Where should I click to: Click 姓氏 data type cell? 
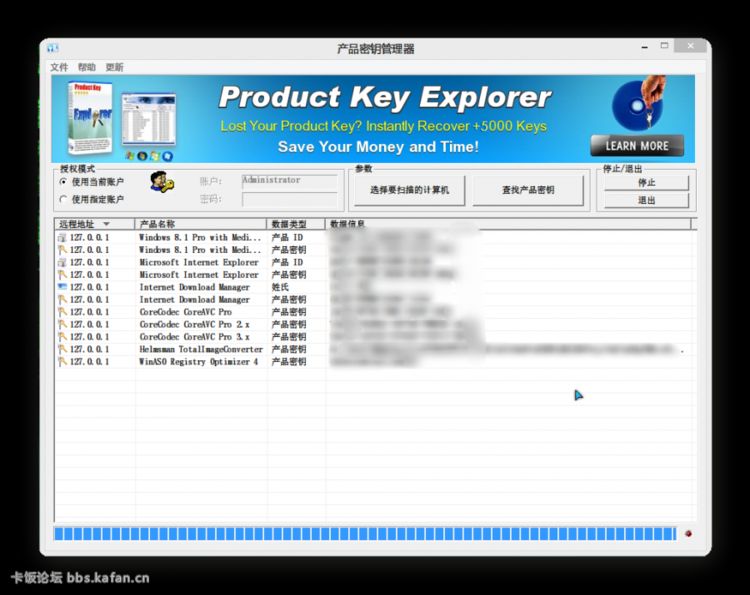point(280,287)
